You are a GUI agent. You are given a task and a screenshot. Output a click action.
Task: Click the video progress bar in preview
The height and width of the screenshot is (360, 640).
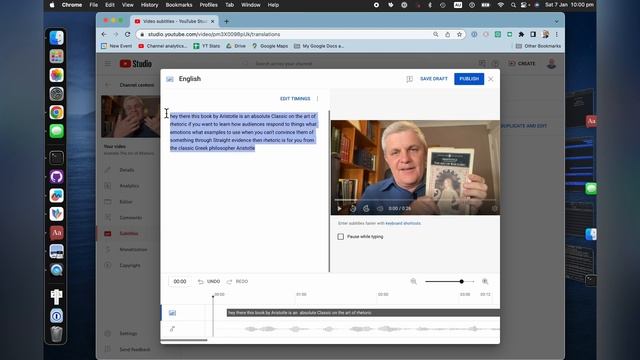[x=415, y=200]
